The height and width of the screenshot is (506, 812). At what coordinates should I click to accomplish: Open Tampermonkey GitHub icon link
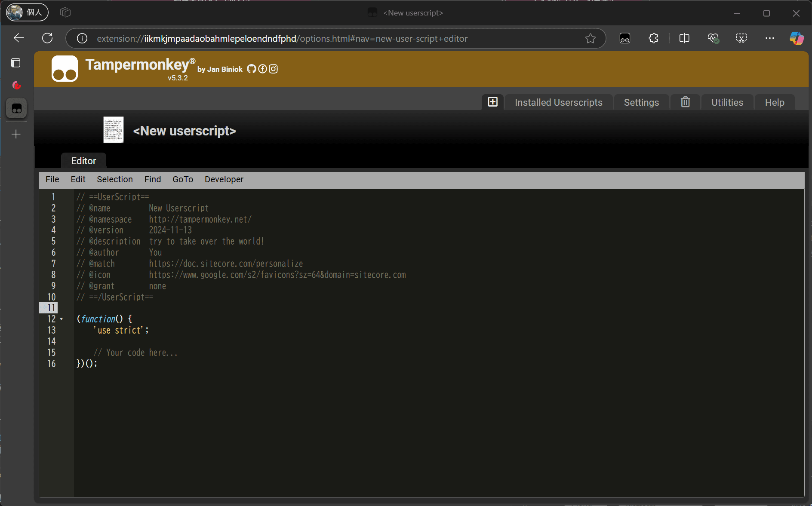pos(251,69)
